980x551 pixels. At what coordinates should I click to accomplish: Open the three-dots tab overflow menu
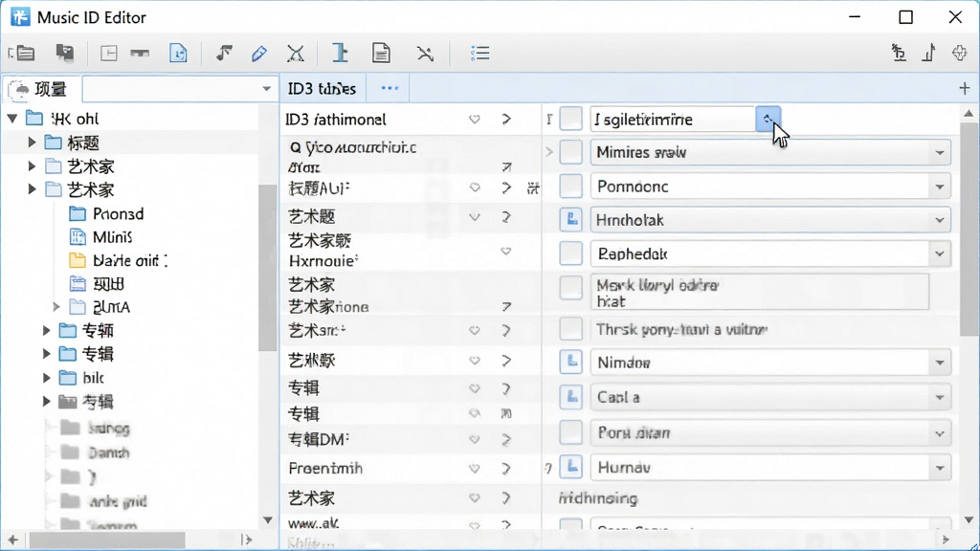pyautogui.click(x=390, y=88)
